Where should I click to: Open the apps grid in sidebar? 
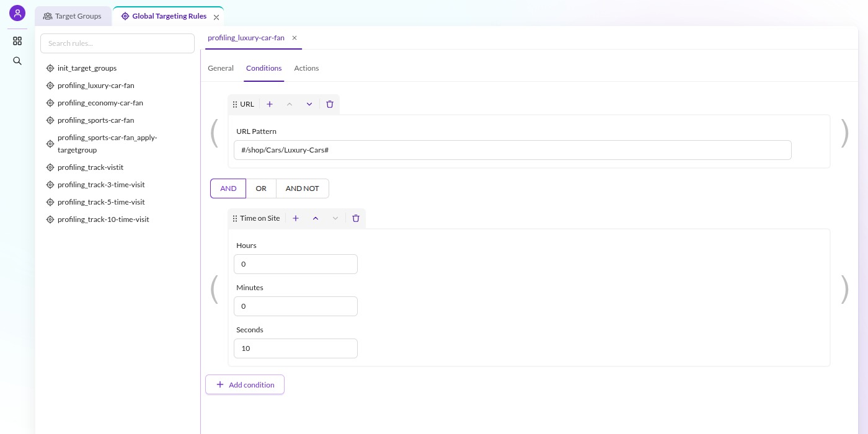coord(17,41)
